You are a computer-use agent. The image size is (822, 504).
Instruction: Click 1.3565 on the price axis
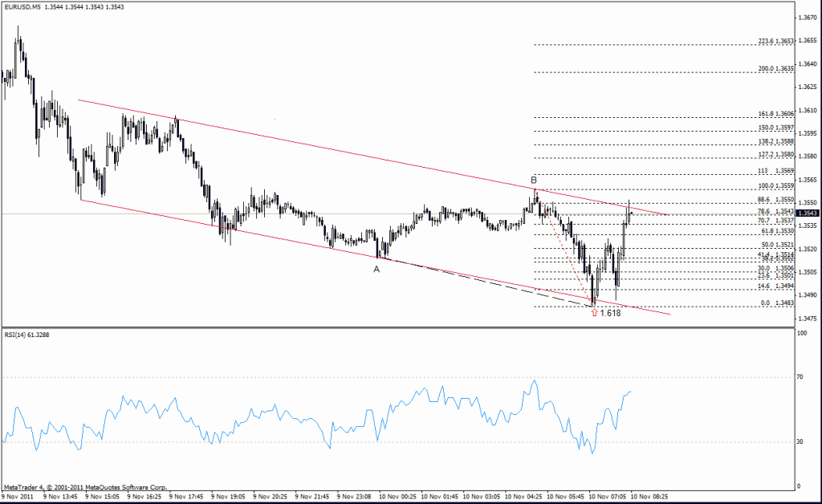[x=807, y=180]
